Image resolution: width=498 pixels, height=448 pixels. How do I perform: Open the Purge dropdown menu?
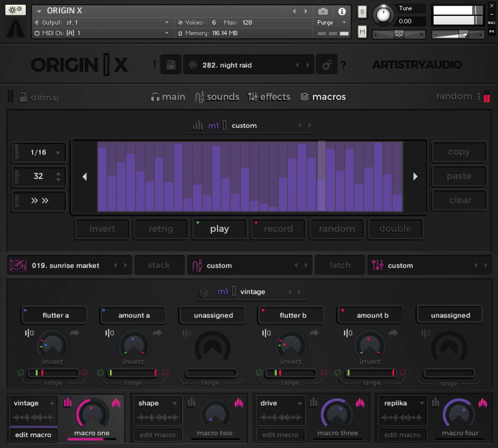(x=332, y=22)
